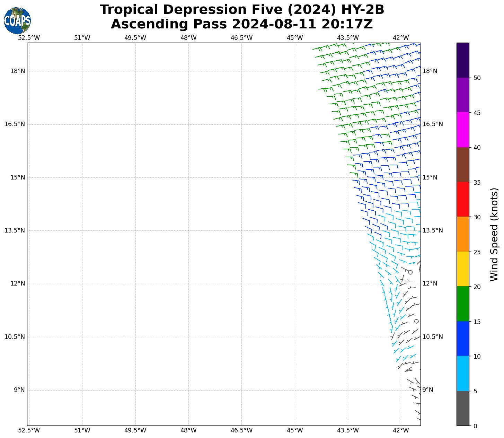Select the darkest purple top colorbar segment
The width and height of the screenshot is (504, 438).
[x=463, y=60]
